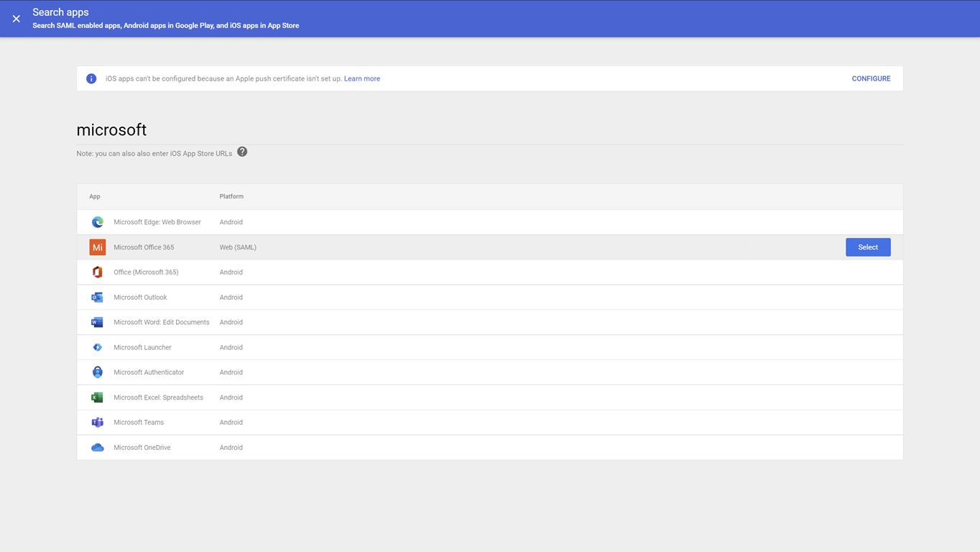Image resolution: width=980 pixels, height=552 pixels.
Task: Choose Microsoft Teams row label
Action: pyautogui.click(x=139, y=423)
